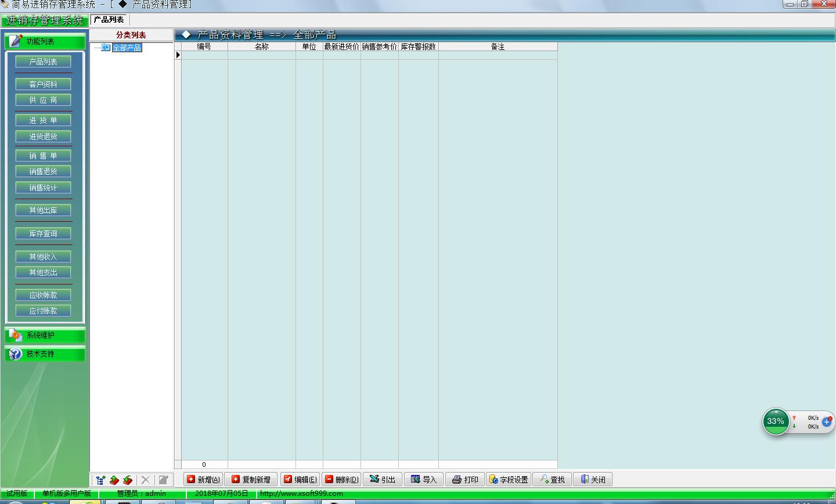Click the green-red move down category icon
The width and height of the screenshot is (836, 504).
pyautogui.click(x=128, y=480)
